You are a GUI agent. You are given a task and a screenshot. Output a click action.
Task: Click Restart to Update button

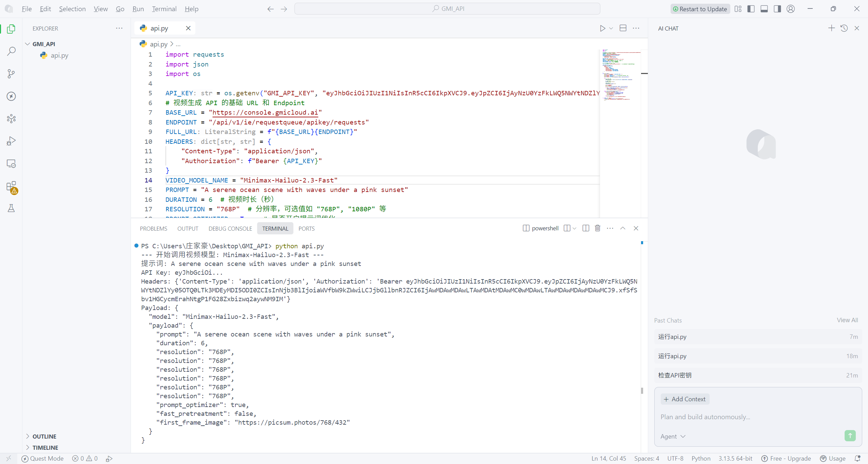tap(700, 9)
